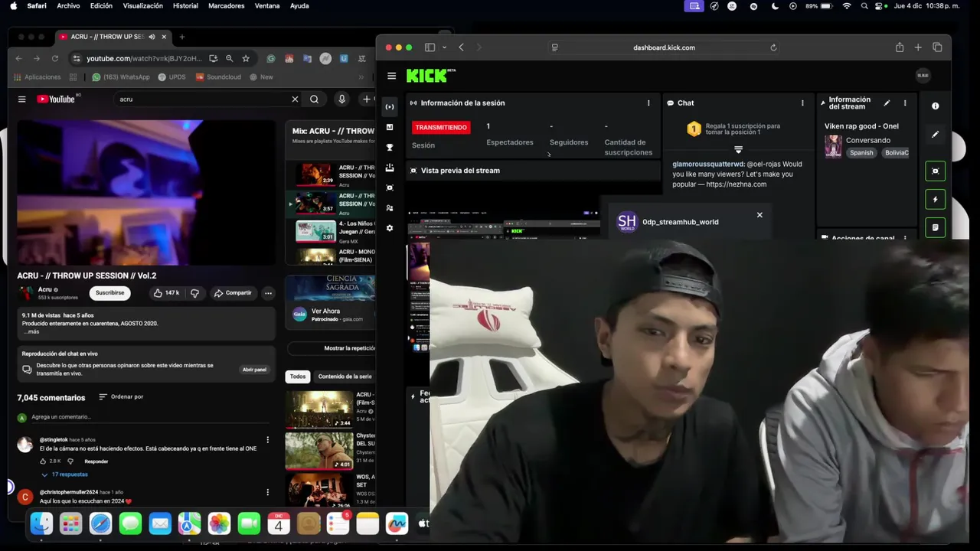Open Wi-Fi status in menu bar

[x=847, y=5]
